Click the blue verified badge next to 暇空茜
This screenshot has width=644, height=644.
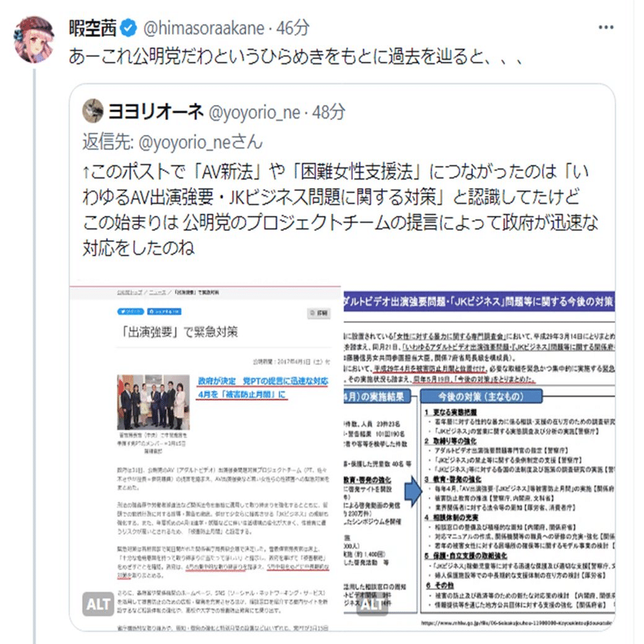pos(129,28)
